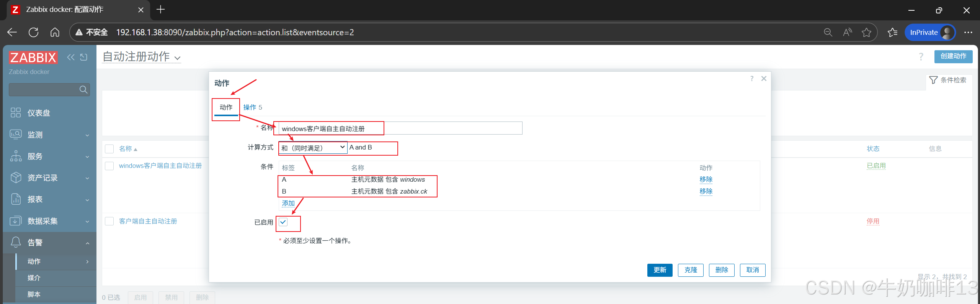Toggle 停用 status of second action
The width and height of the screenshot is (980, 304).
(x=873, y=221)
